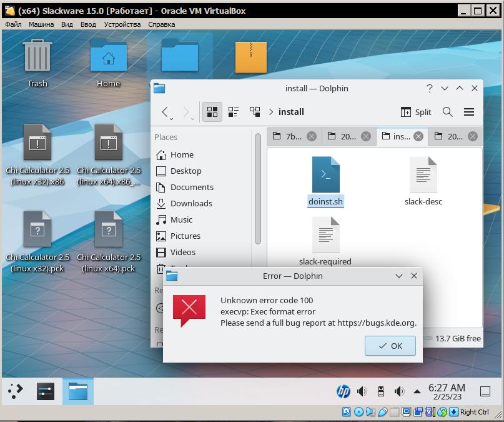The height and width of the screenshot is (422, 504).
Task: Open Documents in Places panel
Action: click(x=202, y=187)
